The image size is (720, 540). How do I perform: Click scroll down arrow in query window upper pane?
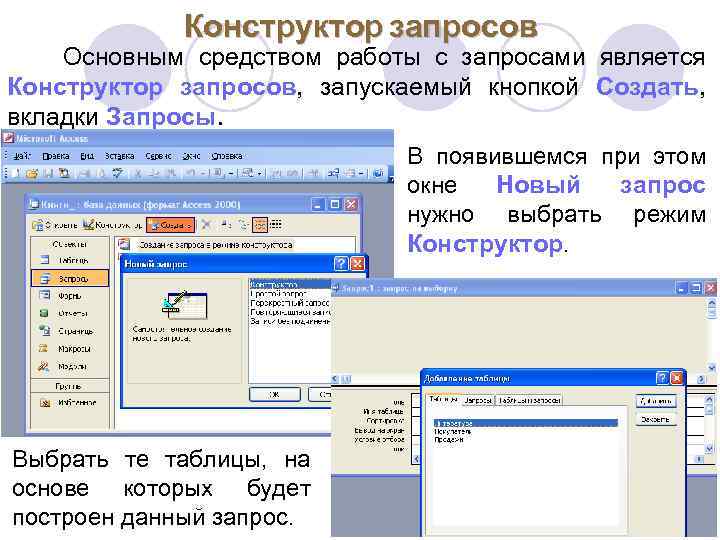pos(712,367)
